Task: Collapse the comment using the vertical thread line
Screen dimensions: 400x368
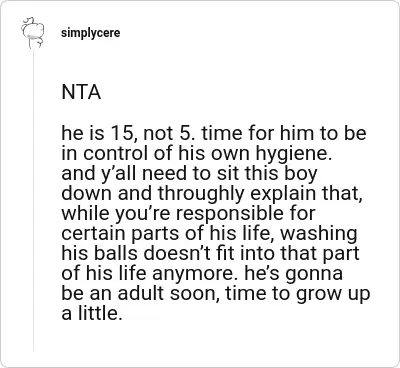Action: 33,200
